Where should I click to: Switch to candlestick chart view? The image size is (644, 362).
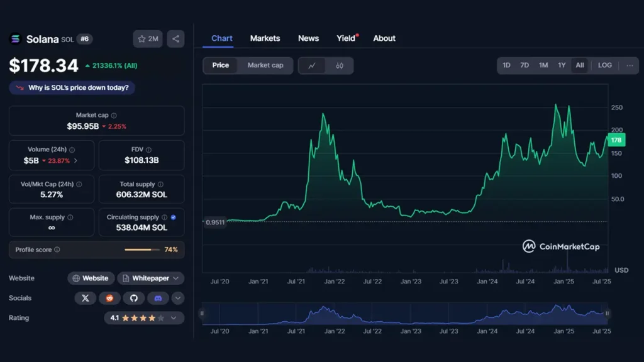tap(339, 65)
